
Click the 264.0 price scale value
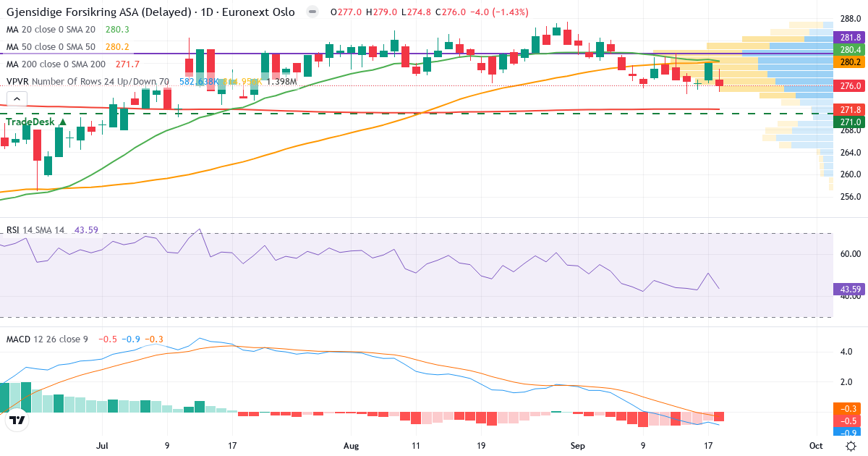tap(850, 153)
